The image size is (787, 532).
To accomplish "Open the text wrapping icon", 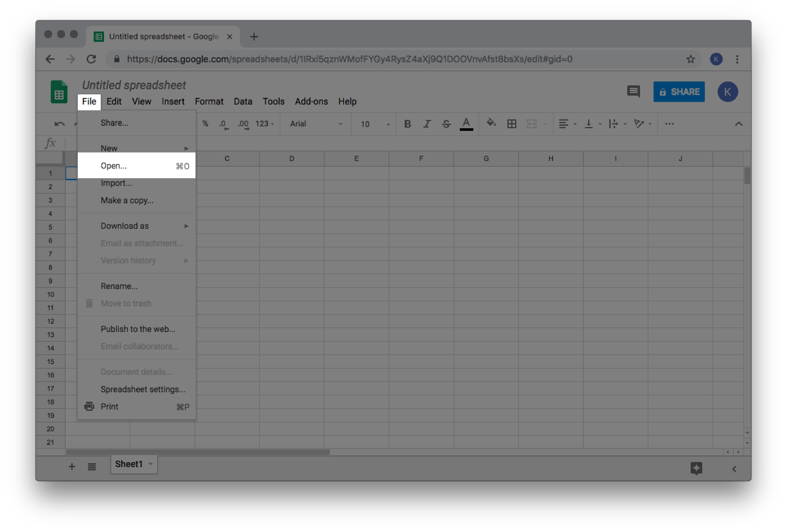I will coord(613,124).
